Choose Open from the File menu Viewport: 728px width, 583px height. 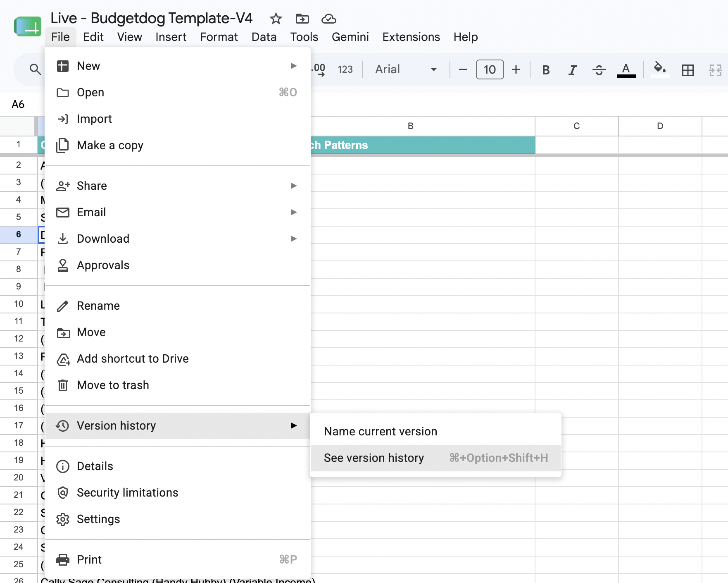(178, 92)
